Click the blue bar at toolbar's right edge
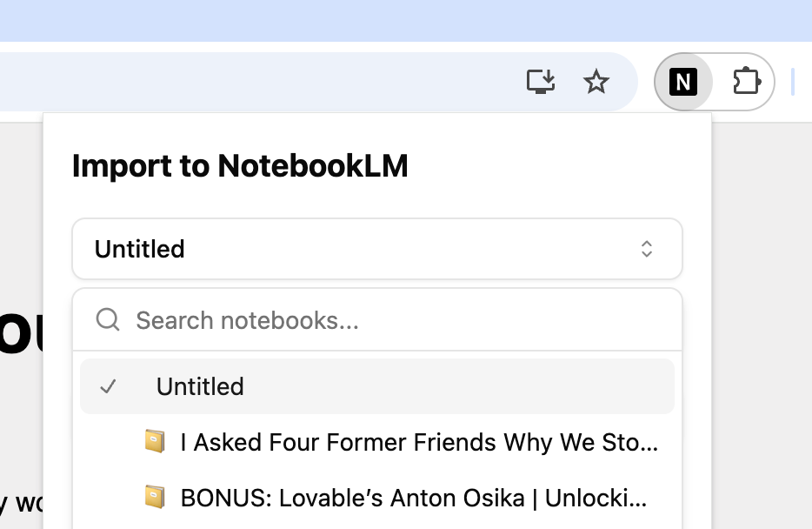This screenshot has width=812, height=529. 793,82
